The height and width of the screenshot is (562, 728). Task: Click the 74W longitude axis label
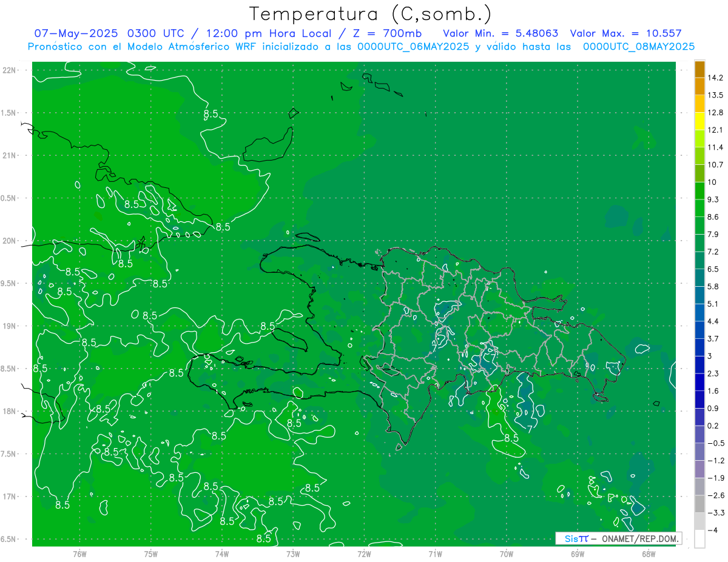(x=222, y=554)
